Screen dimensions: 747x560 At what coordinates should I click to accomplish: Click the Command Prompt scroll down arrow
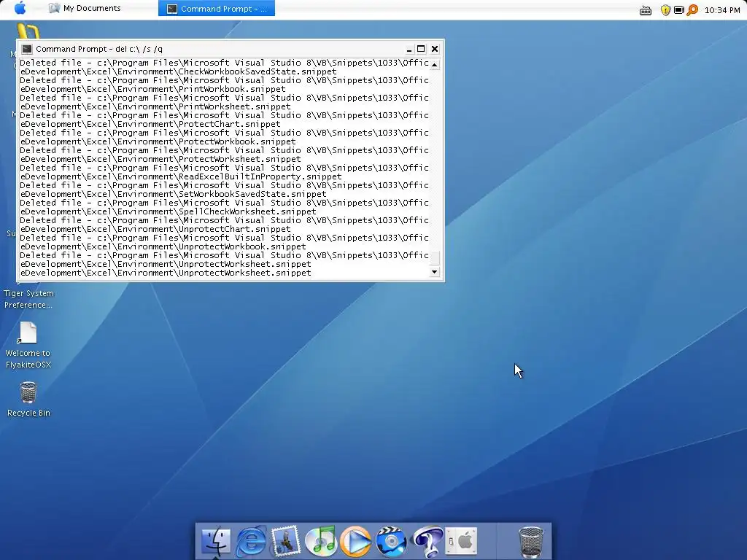point(435,272)
